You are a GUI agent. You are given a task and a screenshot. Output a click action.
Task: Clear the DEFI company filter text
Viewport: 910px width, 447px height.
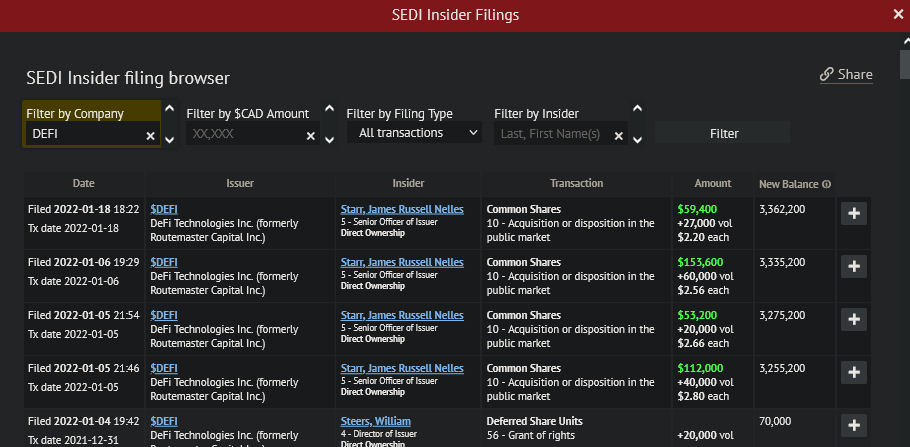click(151, 135)
